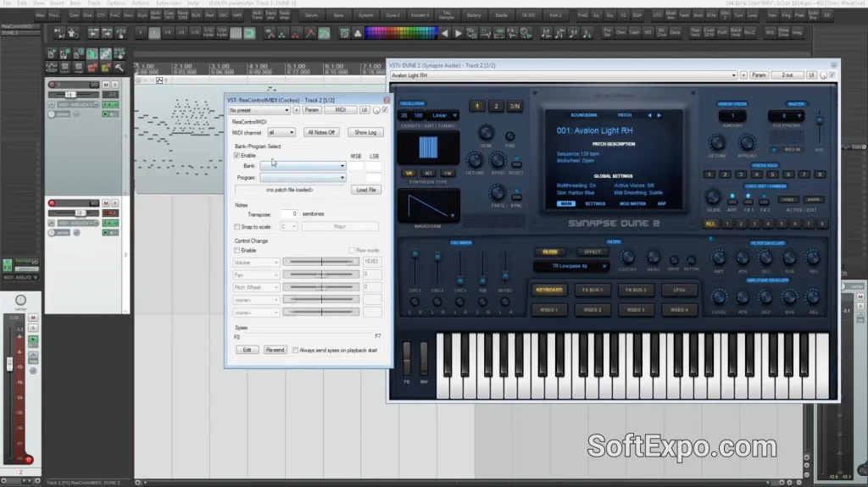
Task: Switch to MOD MATRIX tab in DUNE
Action: coord(632,203)
